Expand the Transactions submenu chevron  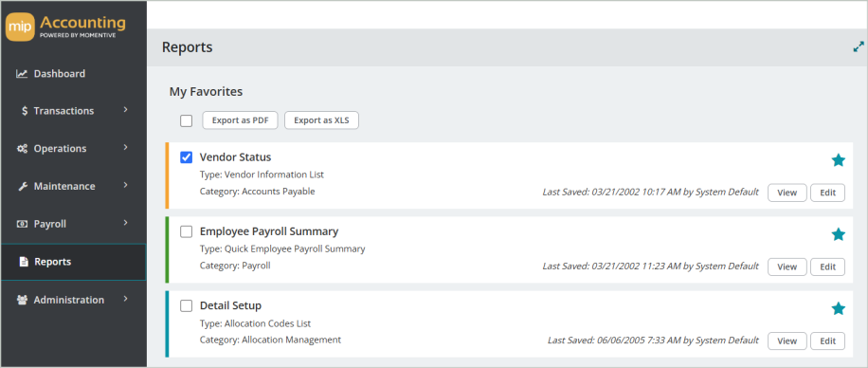pyautogui.click(x=126, y=110)
